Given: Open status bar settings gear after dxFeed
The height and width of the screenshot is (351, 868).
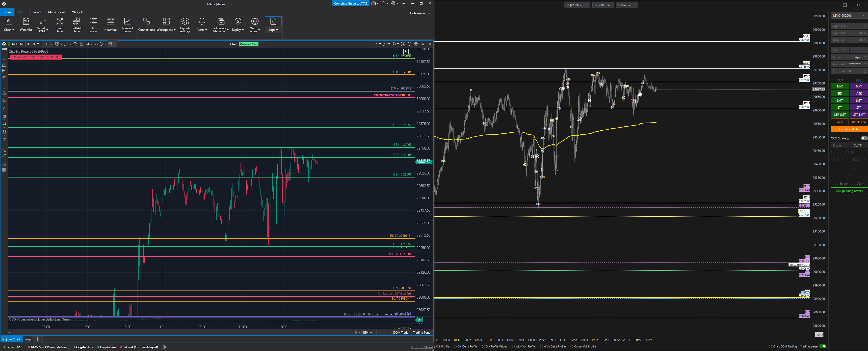Looking at the screenshot, I should click(x=164, y=347).
